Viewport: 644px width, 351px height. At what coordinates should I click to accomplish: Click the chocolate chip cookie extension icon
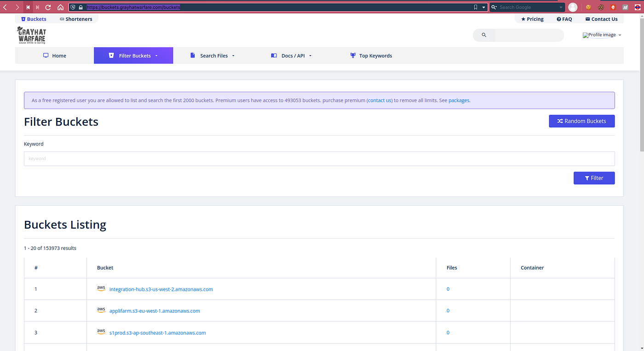click(x=601, y=7)
